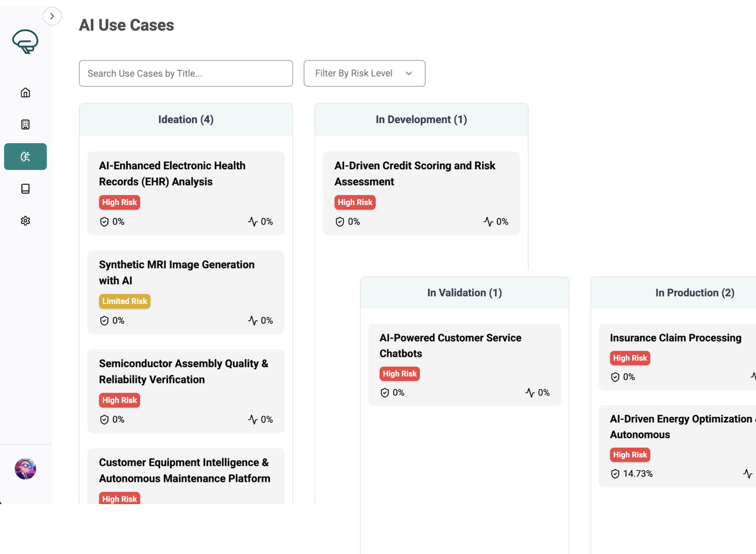Click the brain logo at top left

(25, 42)
